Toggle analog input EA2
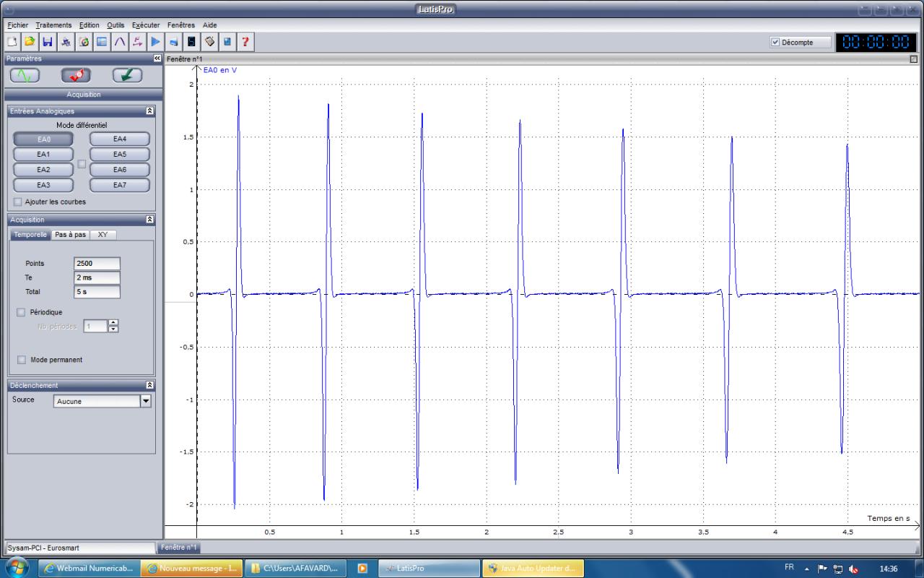Viewport: 924px width, 578px height. pyautogui.click(x=43, y=170)
